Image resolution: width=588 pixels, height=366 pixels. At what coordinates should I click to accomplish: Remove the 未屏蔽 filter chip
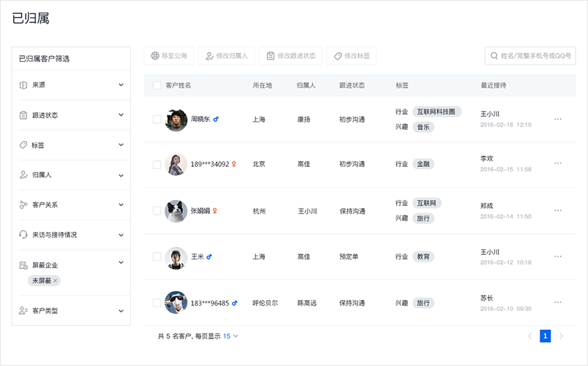55,280
